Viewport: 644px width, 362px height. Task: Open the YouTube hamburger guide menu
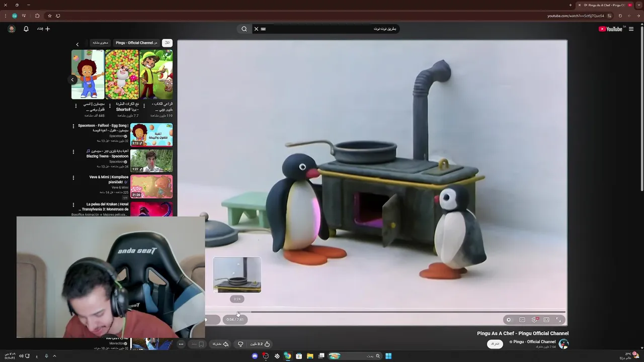pyautogui.click(x=631, y=29)
